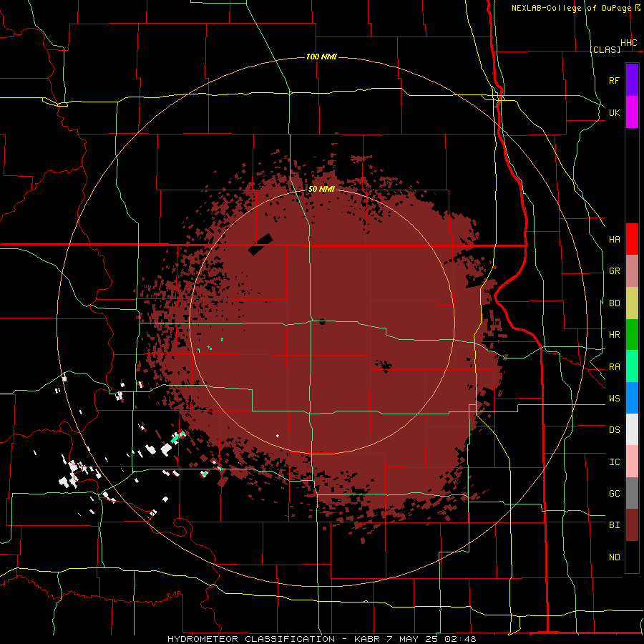The width and height of the screenshot is (644, 644).
Task: Click the BI legend label
Action: click(x=615, y=525)
